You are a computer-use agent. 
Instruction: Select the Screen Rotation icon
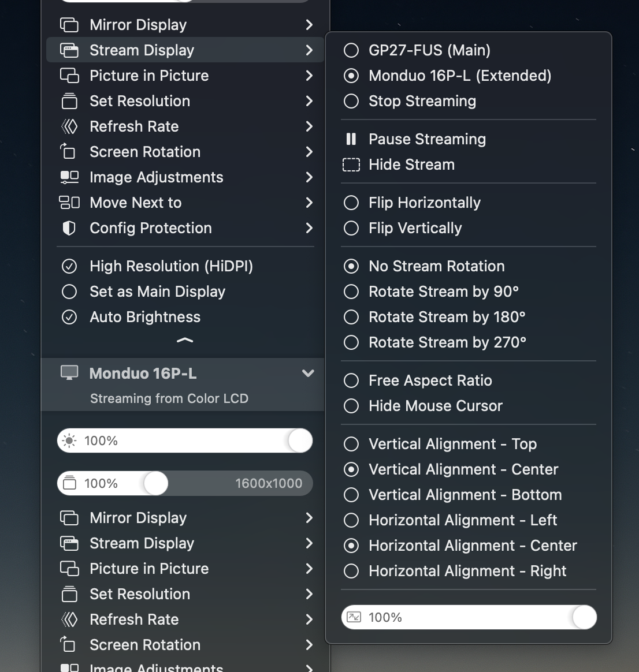(69, 152)
